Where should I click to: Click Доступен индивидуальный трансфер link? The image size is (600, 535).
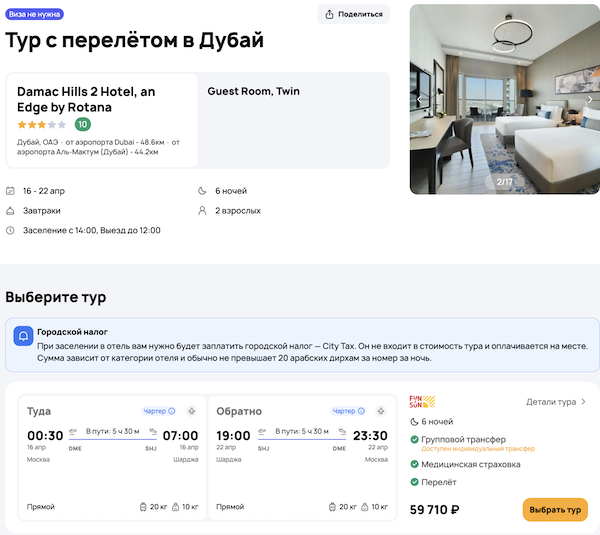coord(478,449)
